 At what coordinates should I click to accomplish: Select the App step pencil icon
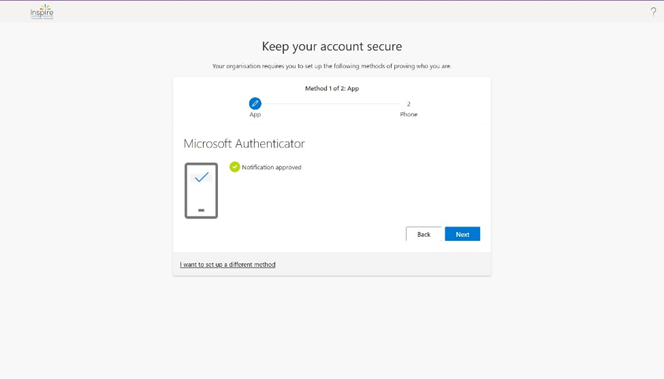(x=255, y=103)
